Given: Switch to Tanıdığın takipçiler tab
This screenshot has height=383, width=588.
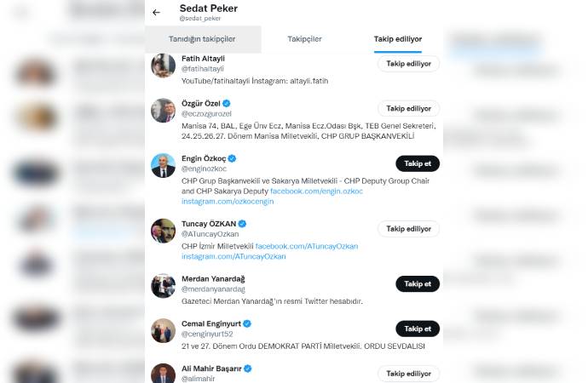Looking at the screenshot, I should tap(203, 39).
